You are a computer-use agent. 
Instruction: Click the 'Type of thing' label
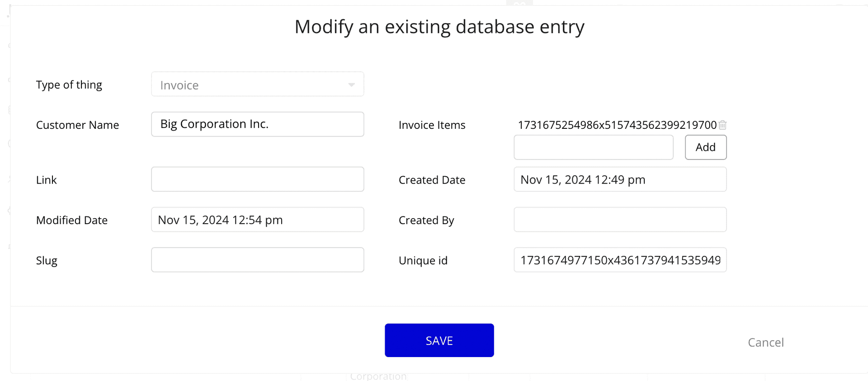tap(69, 85)
